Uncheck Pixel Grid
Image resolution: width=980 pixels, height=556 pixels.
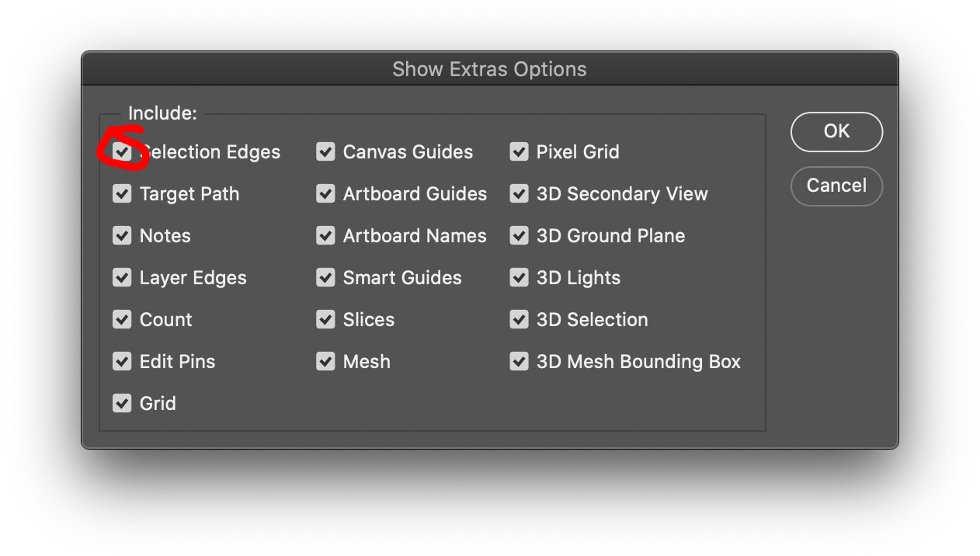point(519,151)
